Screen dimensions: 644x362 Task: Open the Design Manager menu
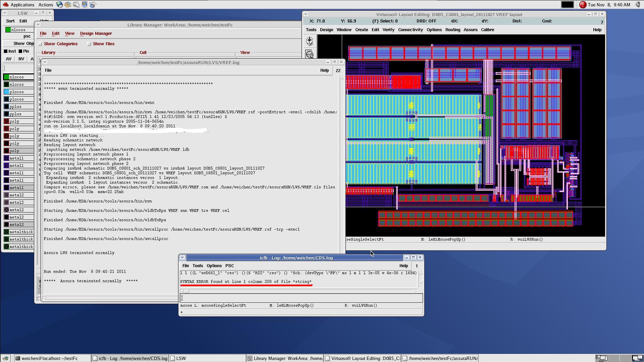tap(96, 34)
